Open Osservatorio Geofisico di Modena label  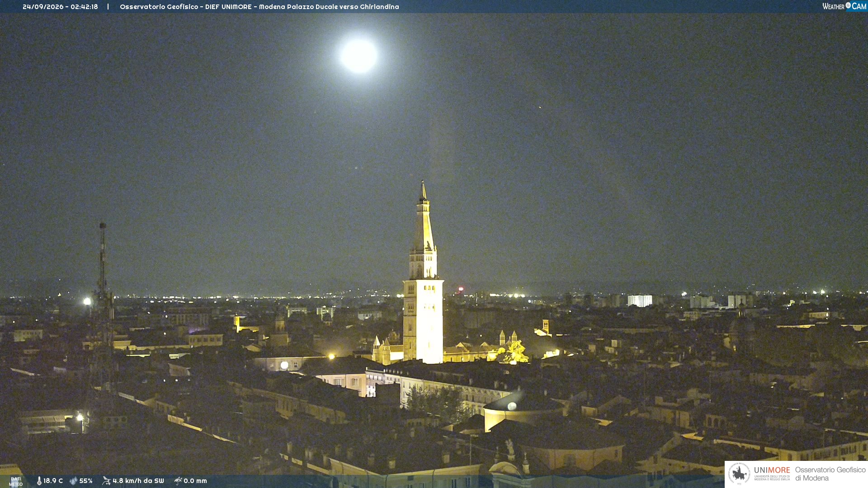click(x=830, y=474)
